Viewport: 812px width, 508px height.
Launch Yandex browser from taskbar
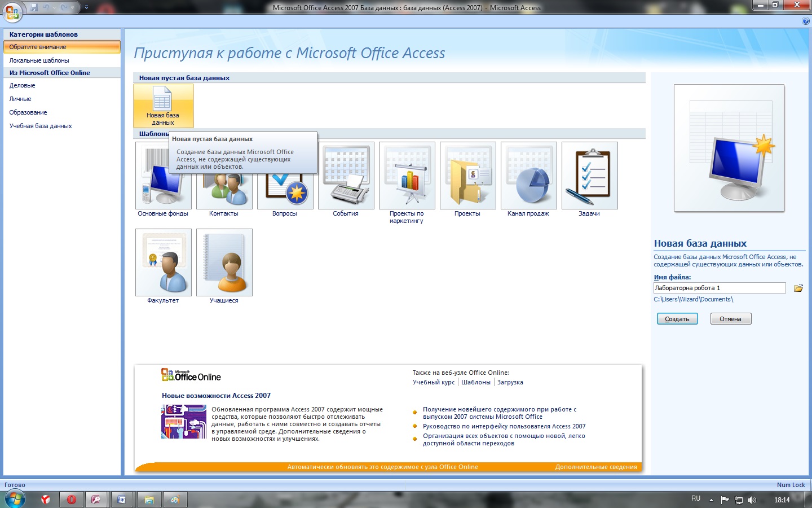coord(46,500)
